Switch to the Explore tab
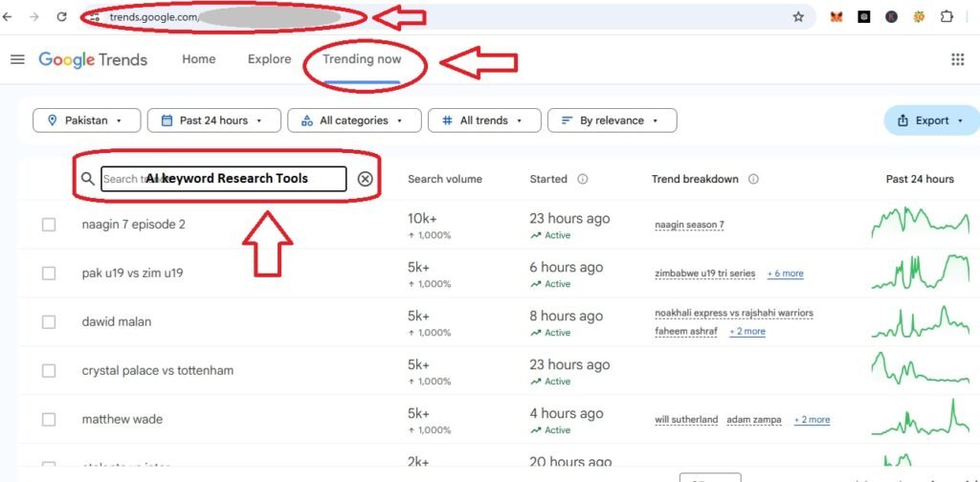The height and width of the screenshot is (482, 980). pos(269,59)
